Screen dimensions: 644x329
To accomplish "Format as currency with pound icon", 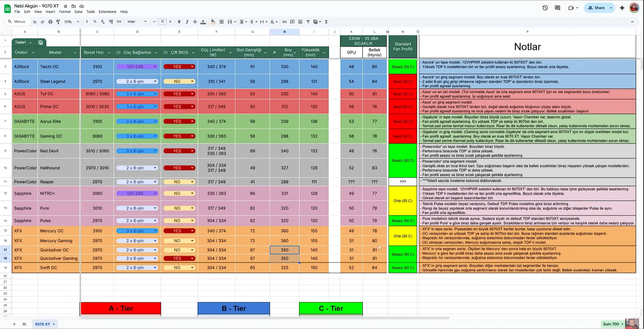I will [87, 22].
